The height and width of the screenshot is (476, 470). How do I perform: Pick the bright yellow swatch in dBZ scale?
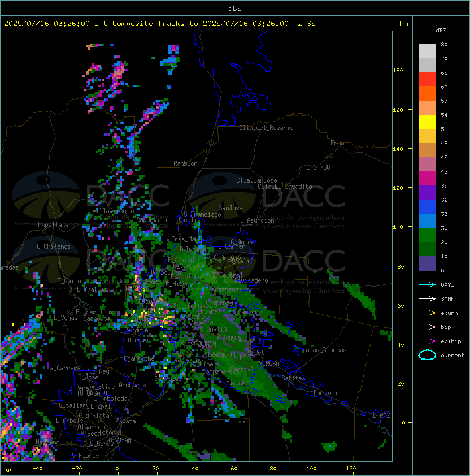coord(427,122)
